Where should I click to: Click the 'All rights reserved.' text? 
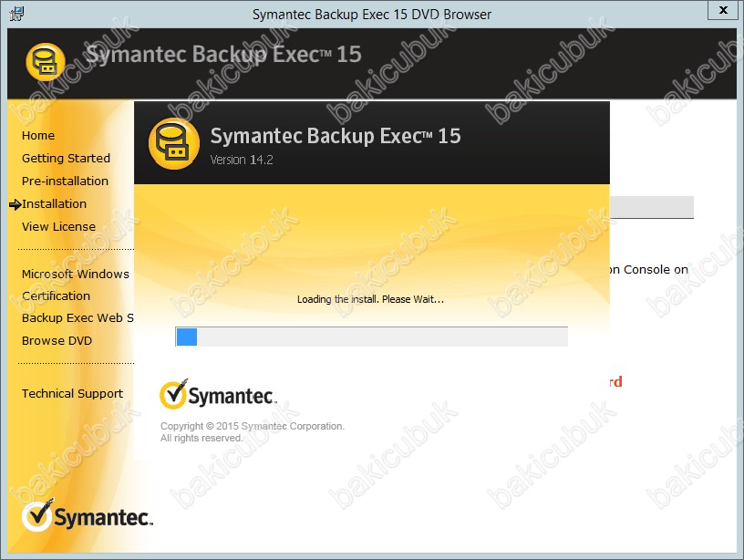201,438
